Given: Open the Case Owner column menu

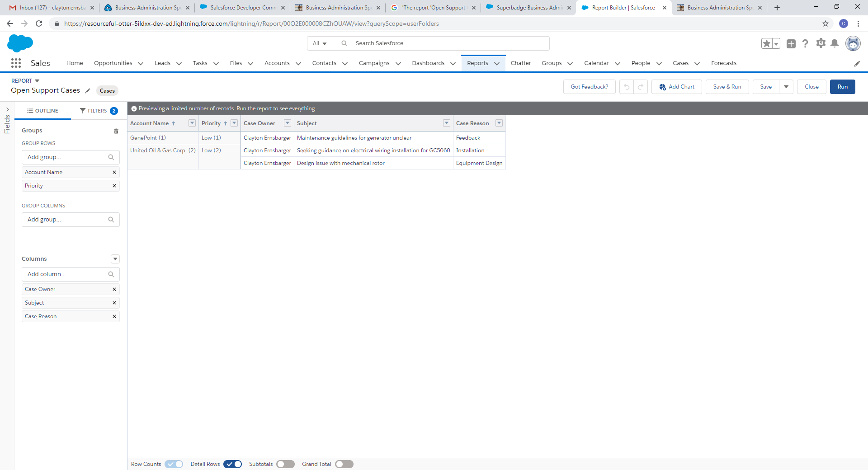Looking at the screenshot, I should (288, 123).
